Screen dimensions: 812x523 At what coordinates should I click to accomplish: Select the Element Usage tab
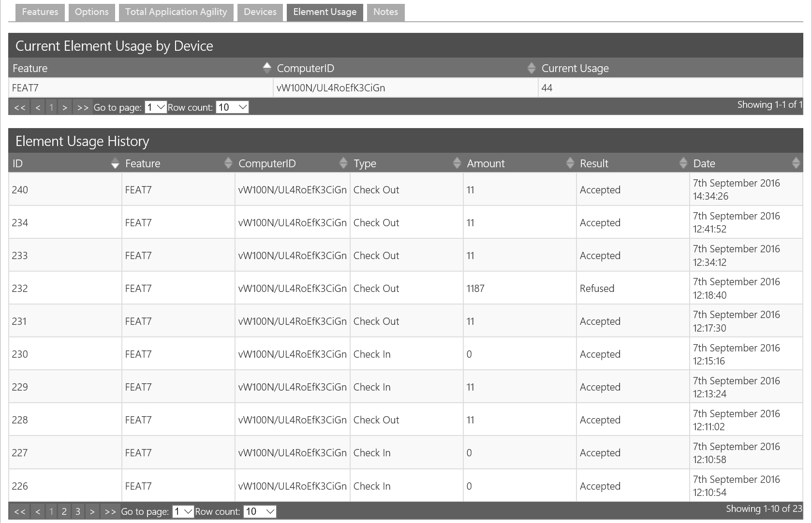tap(325, 12)
